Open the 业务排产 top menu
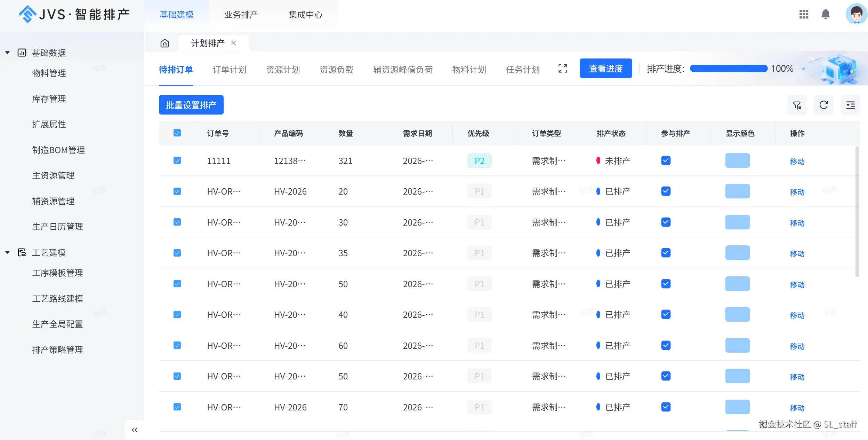868x440 pixels. click(x=241, y=15)
